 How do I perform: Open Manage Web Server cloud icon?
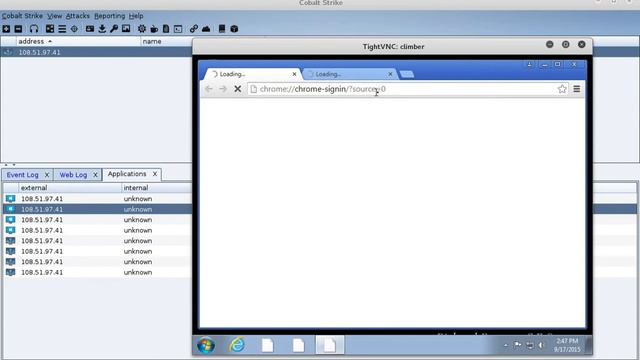click(206, 29)
